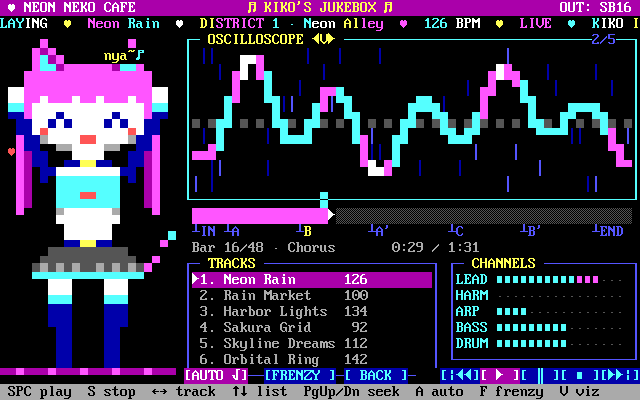The width and height of the screenshot is (640, 400).
Task: Click the OUT: SB16 output label
Action: point(596,7)
